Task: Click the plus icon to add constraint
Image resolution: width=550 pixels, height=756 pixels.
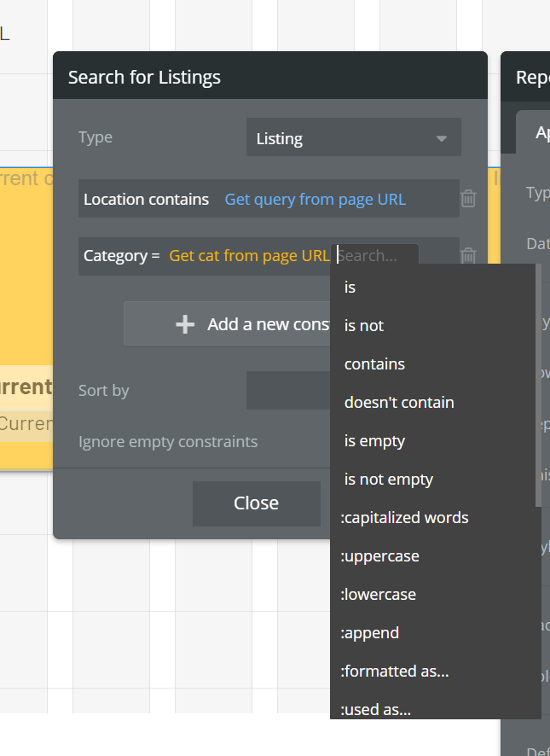Action: coord(185,324)
